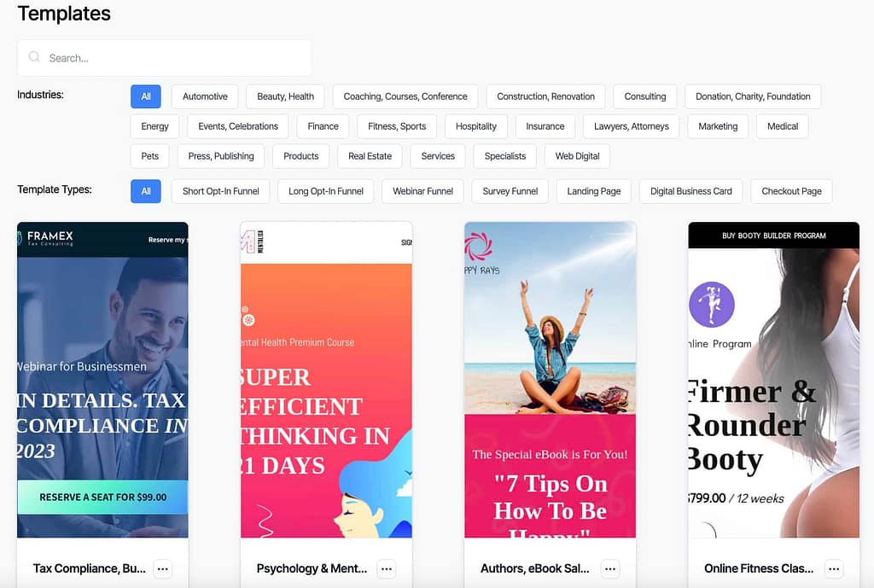Show Webinar Funnel template type
The image size is (874, 588).
click(422, 191)
